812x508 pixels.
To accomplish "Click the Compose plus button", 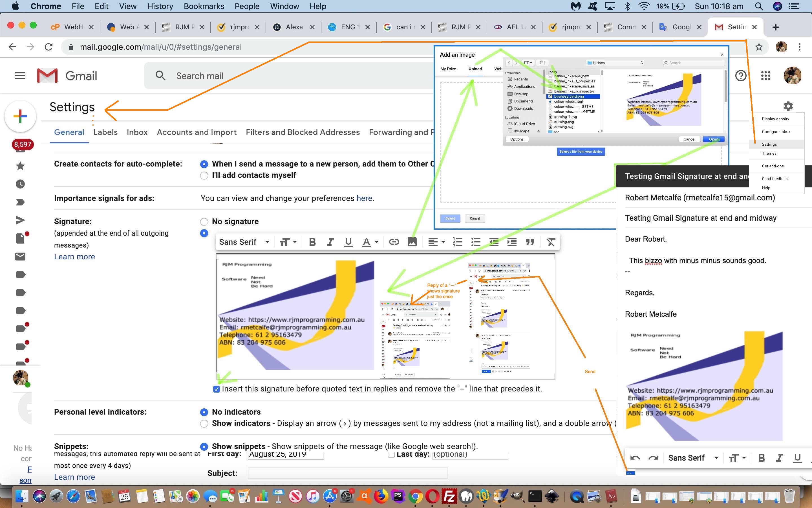I will 20,116.
